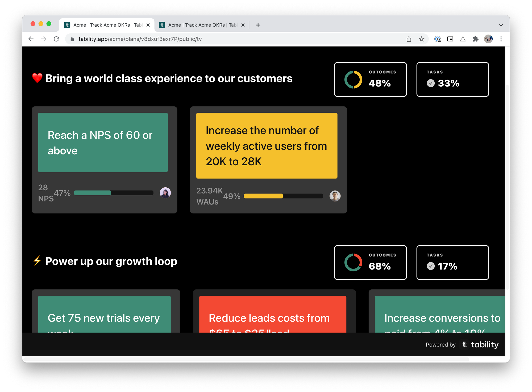532x392 pixels.
Task: Bookmark this page with the star icon
Action: [422, 39]
